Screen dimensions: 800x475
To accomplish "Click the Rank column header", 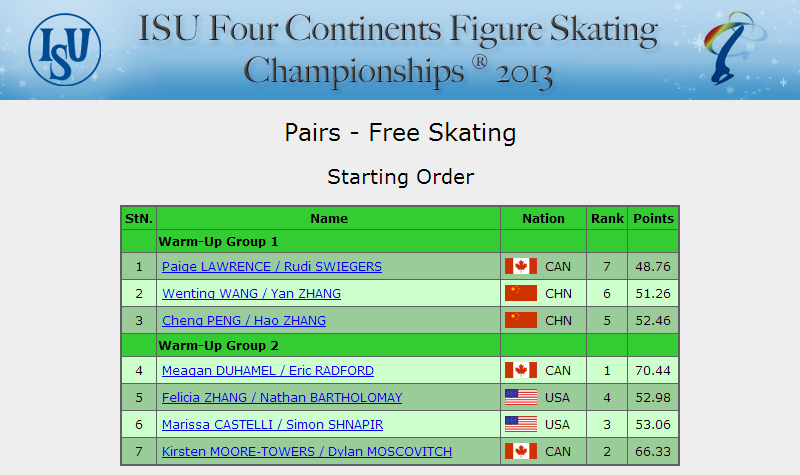I will [607, 218].
